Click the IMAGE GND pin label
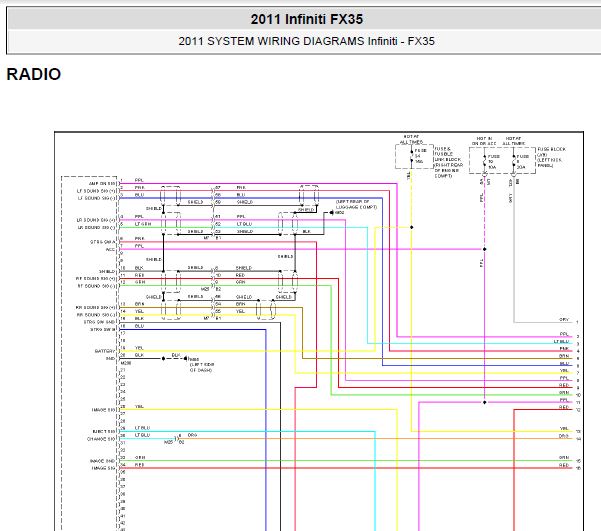 (102, 461)
